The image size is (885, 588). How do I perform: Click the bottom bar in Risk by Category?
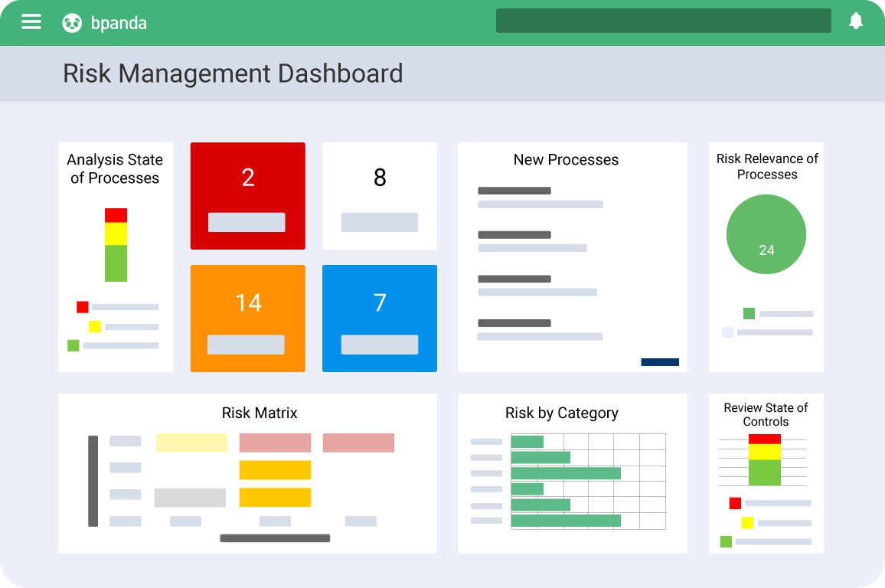coord(566,521)
